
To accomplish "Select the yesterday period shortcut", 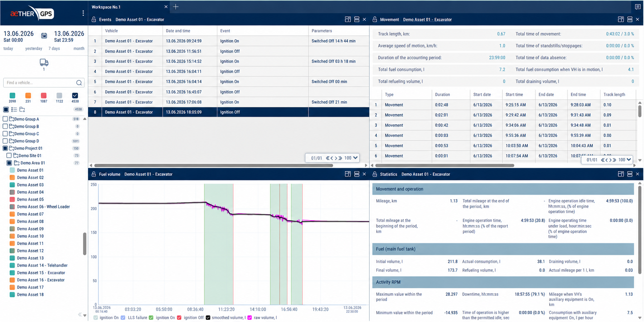I will pyautogui.click(x=34, y=49).
